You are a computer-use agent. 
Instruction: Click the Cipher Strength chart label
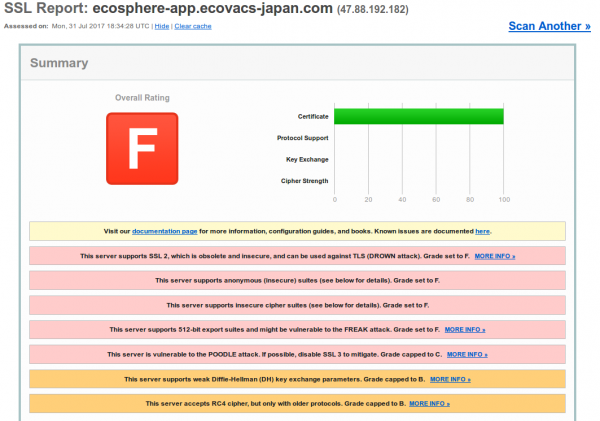(x=305, y=181)
